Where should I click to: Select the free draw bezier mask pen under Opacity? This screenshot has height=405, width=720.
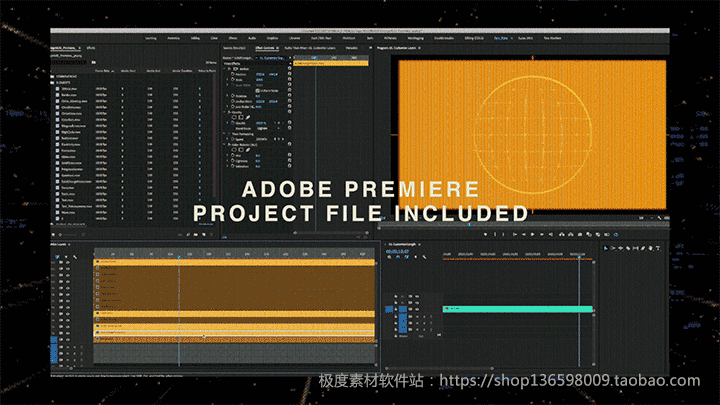(x=248, y=118)
